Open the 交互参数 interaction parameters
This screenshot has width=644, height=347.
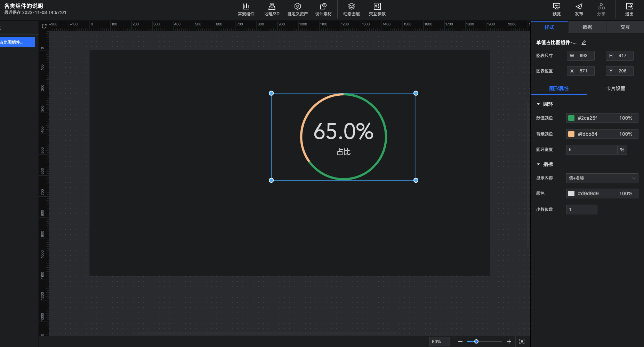pyautogui.click(x=377, y=9)
